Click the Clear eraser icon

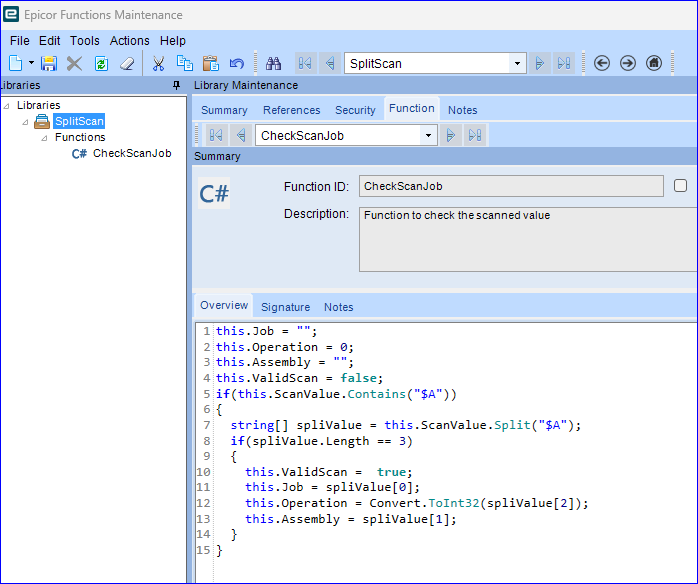127,63
